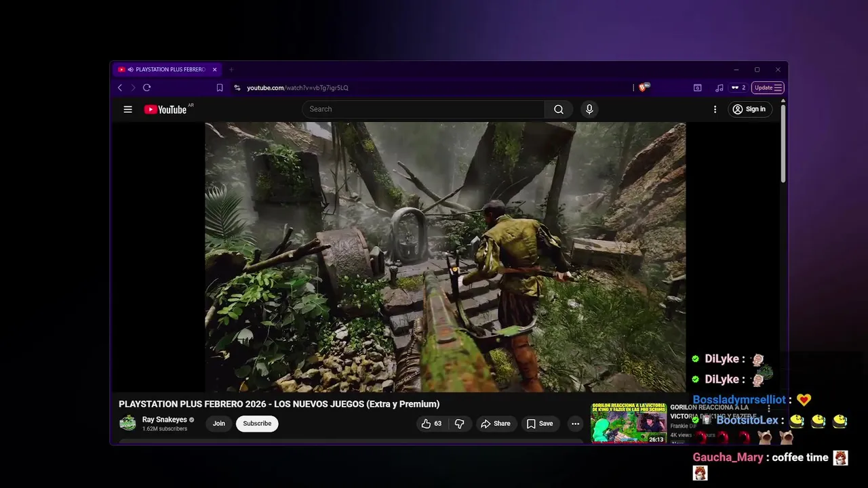Open the browser Update menu button
The height and width of the screenshot is (488, 868).
click(x=769, y=87)
